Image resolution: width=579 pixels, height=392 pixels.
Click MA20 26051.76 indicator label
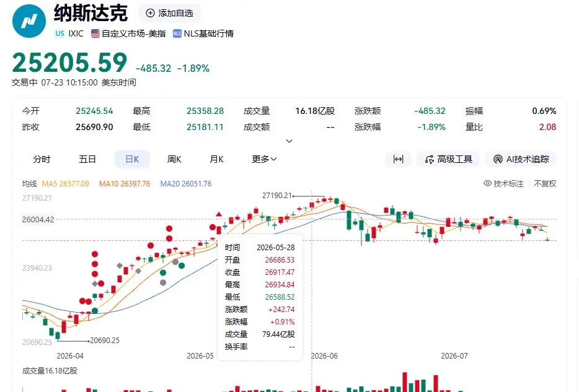186,184
